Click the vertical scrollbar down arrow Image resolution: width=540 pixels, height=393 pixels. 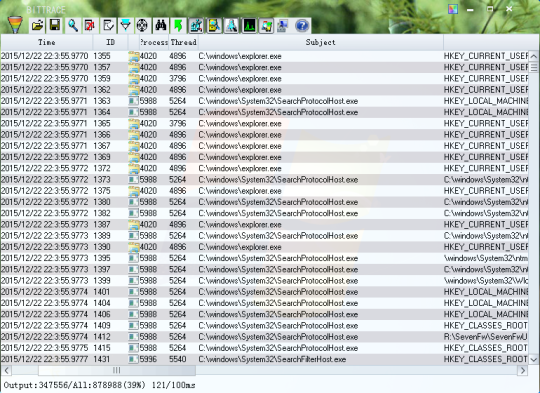coord(534,360)
